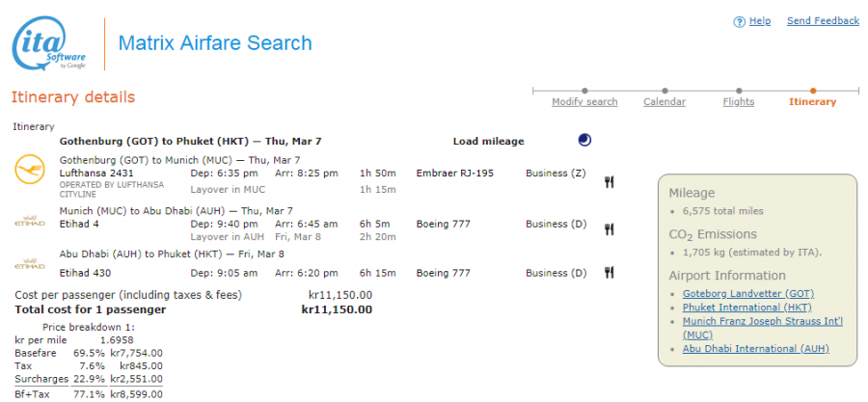Go back to the Modify search step
The width and height of the screenshot is (868, 402).
pyautogui.click(x=584, y=101)
